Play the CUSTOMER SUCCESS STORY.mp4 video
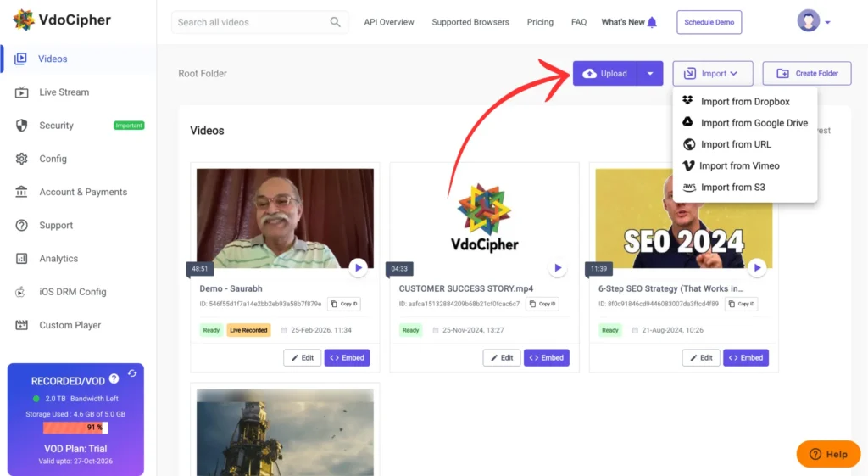The image size is (868, 476). (x=558, y=267)
